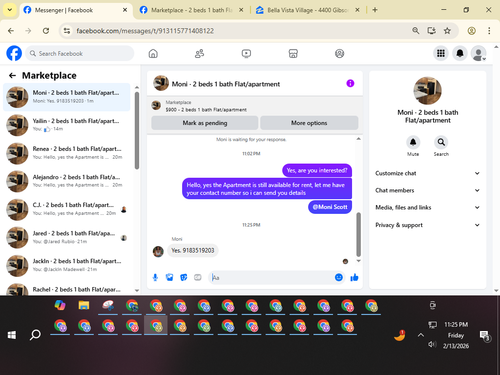The width and height of the screenshot is (500, 375).
Task: Mute the conversation with bell icon
Action: [x=413, y=142]
